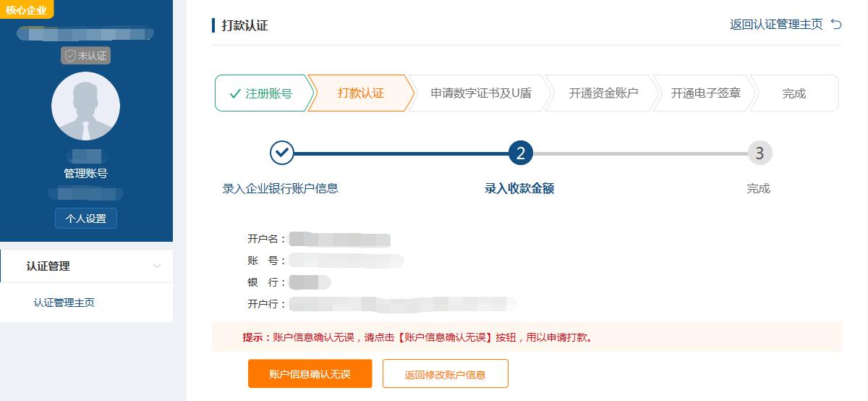This screenshot has width=868, height=401.
Task: Select the 申请数字证书及U盾 step tab
Action: 480,93
